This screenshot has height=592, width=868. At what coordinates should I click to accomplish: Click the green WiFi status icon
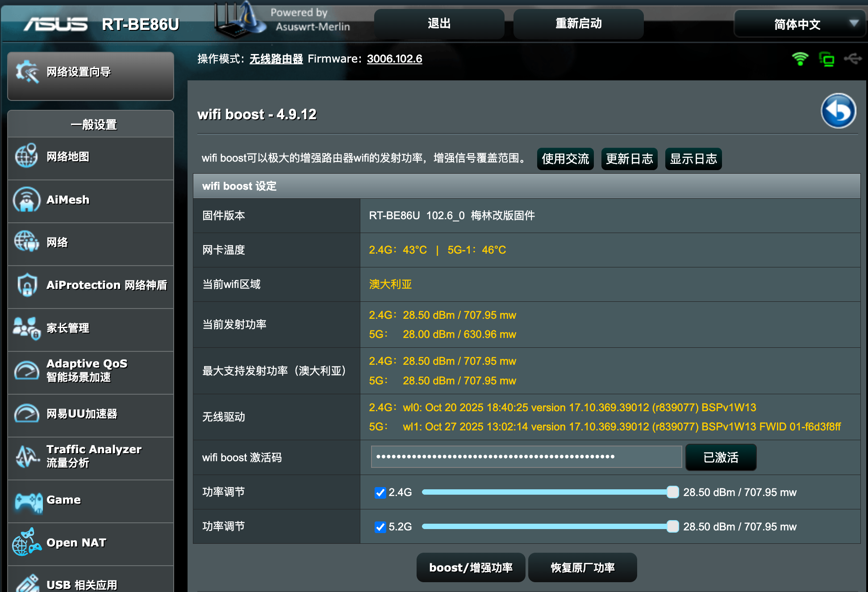tap(800, 59)
